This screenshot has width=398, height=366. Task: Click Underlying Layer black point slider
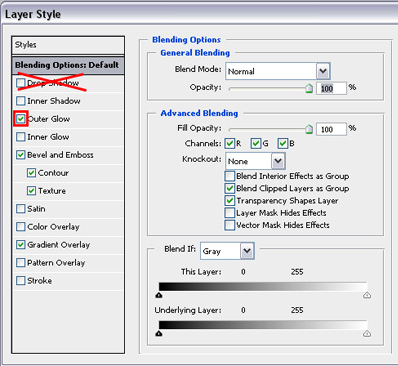[x=159, y=333]
